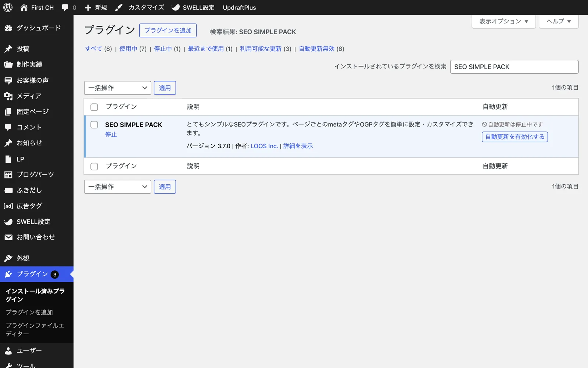Click the メディア icon in sidebar
The height and width of the screenshot is (368, 588).
[8, 96]
